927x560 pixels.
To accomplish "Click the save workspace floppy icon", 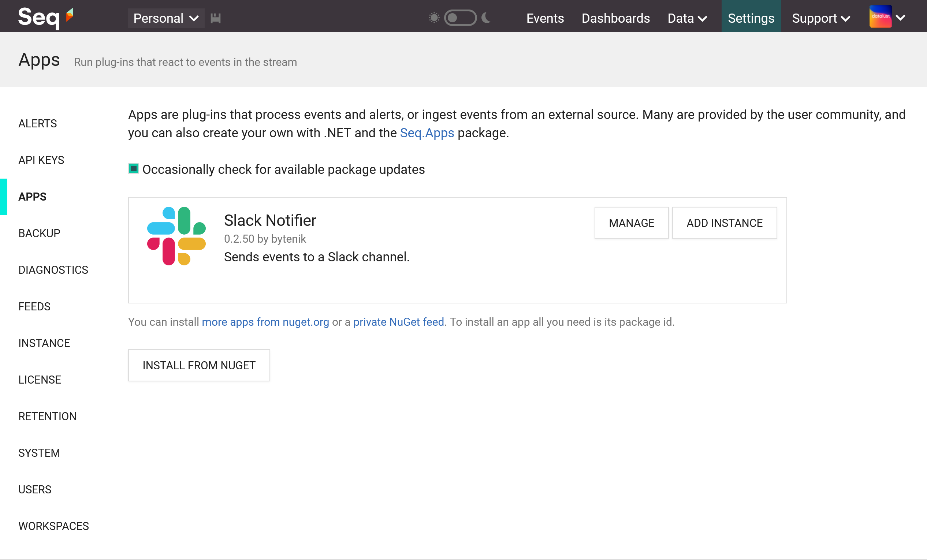I will click(x=215, y=18).
